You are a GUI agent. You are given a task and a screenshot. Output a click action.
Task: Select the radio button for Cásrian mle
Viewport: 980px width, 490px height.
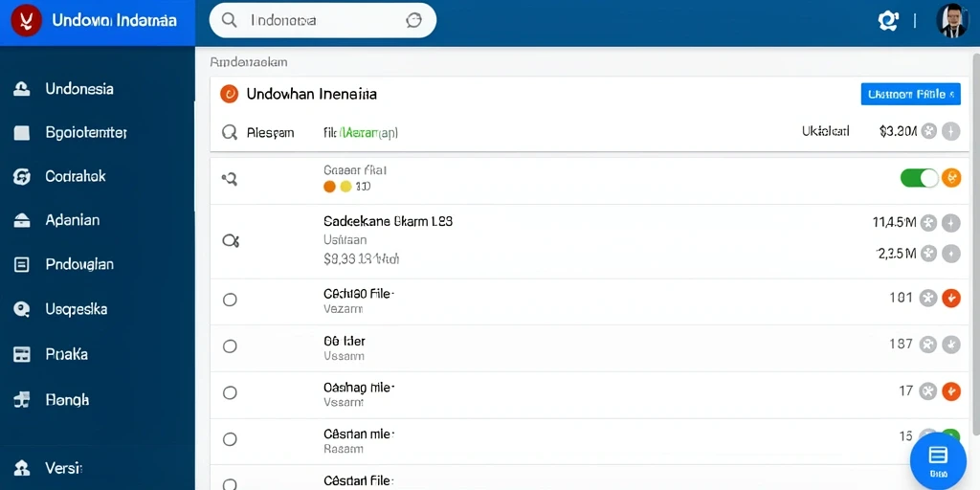point(230,439)
